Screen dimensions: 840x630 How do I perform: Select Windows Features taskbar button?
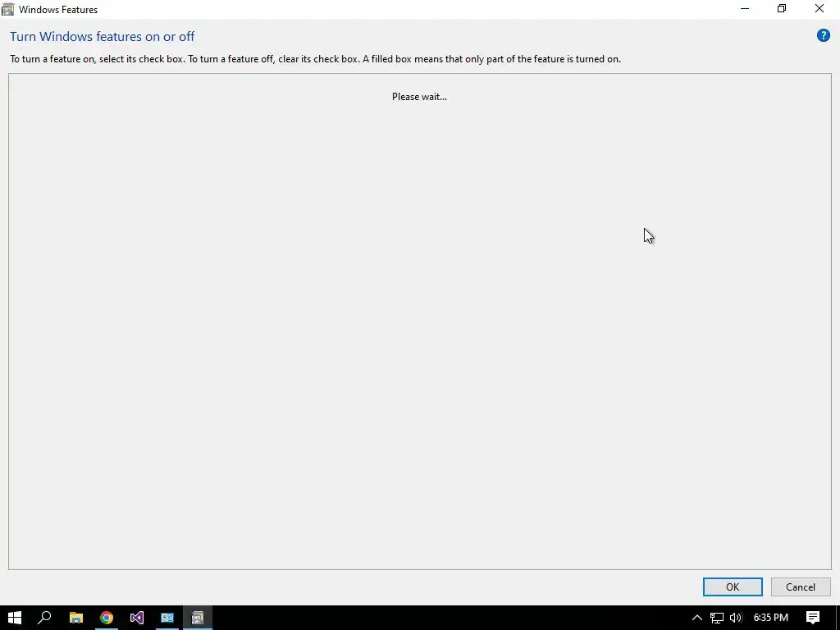[198, 618]
